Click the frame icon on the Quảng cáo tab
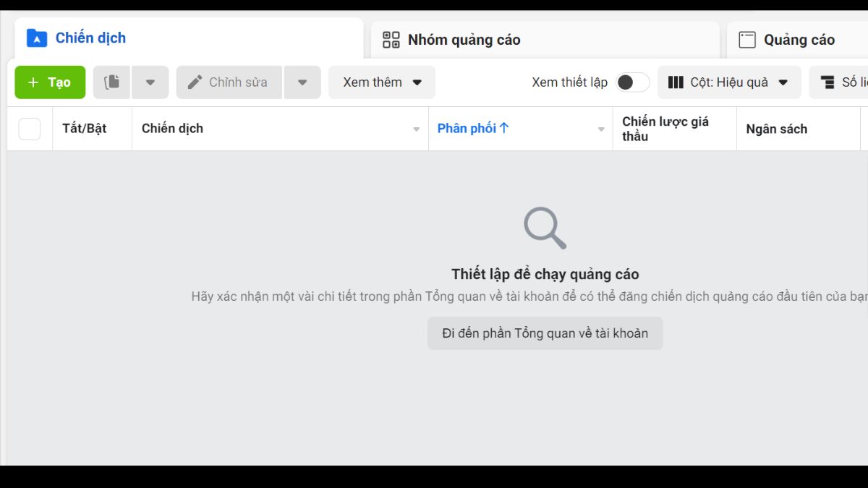868x488 pixels. click(746, 39)
